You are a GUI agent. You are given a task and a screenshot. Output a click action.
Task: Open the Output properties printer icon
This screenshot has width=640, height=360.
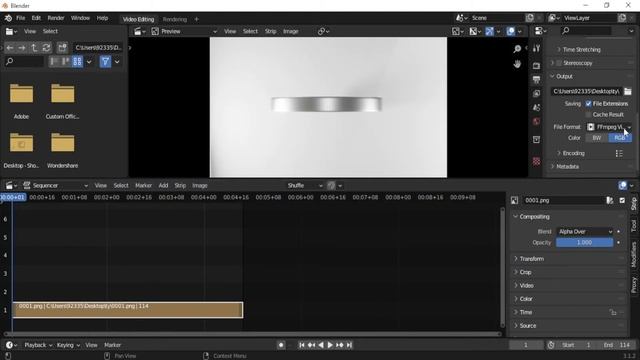(536, 80)
